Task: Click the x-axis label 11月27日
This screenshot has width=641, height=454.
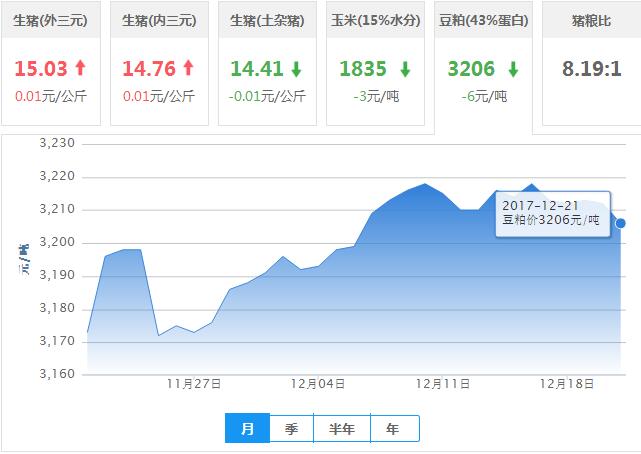Action: [194, 384]
